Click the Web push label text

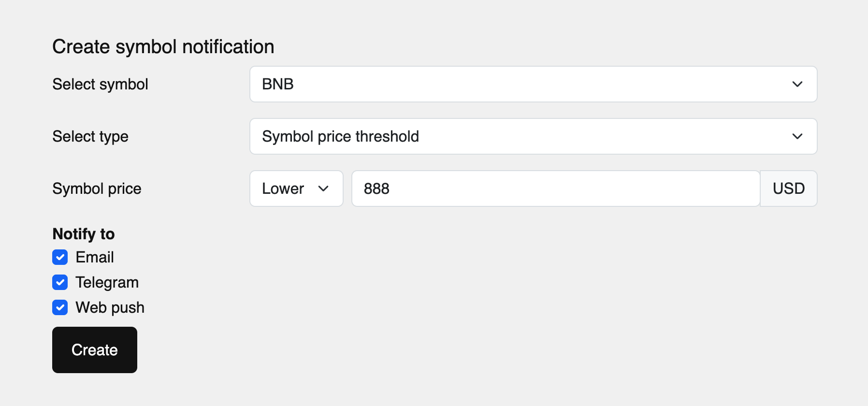pyautogui.click(x=110, y=307)
